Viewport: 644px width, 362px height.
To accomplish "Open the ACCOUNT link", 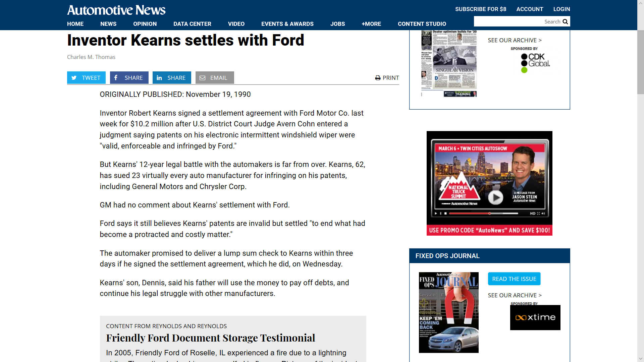I will point(530,9).
